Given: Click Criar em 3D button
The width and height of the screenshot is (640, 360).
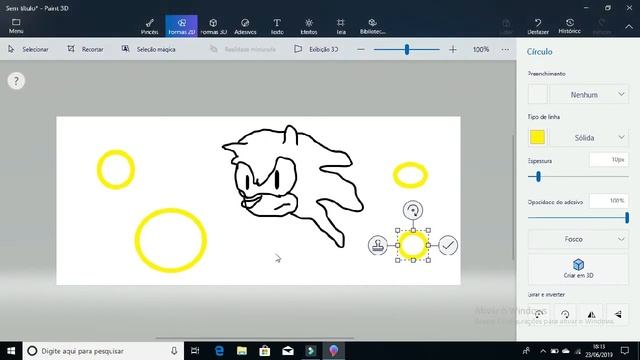Looking at the screenshot, I should (x=578, y=269).
